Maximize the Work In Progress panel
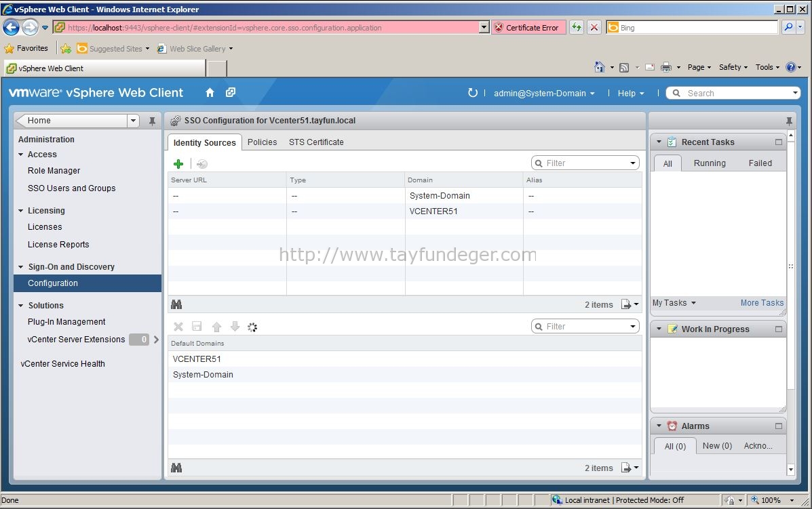812x509 pixels. [x=778, y=329]
